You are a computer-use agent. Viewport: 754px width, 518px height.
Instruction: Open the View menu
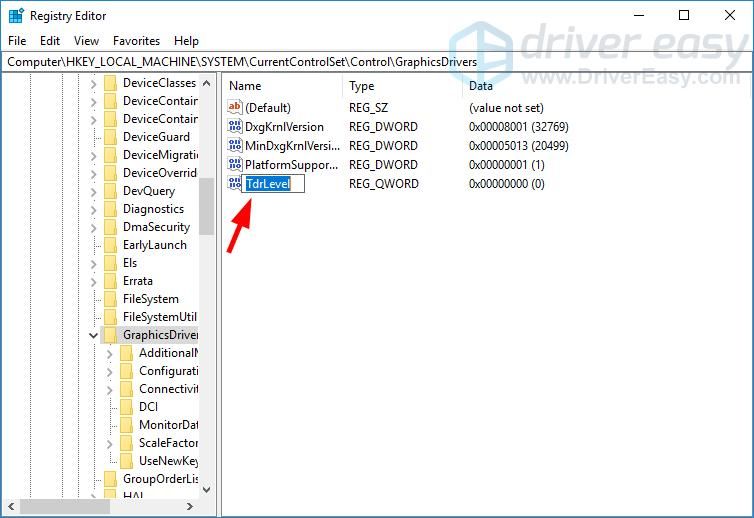pyautogui.click(x=87, y=41)
